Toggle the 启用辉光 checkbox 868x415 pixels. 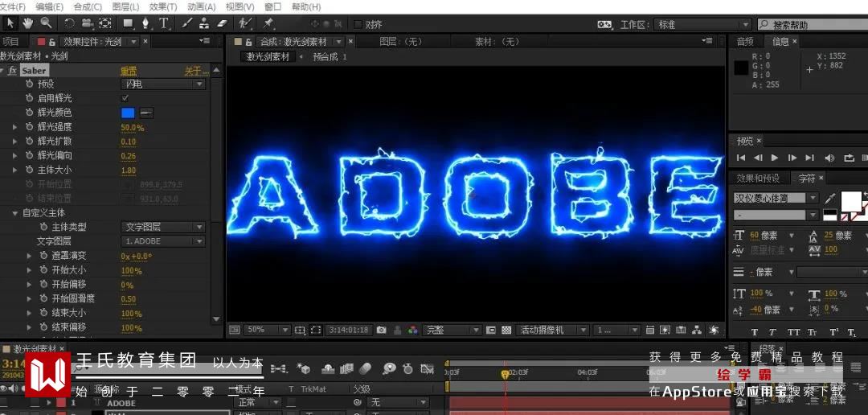(125, 98)
